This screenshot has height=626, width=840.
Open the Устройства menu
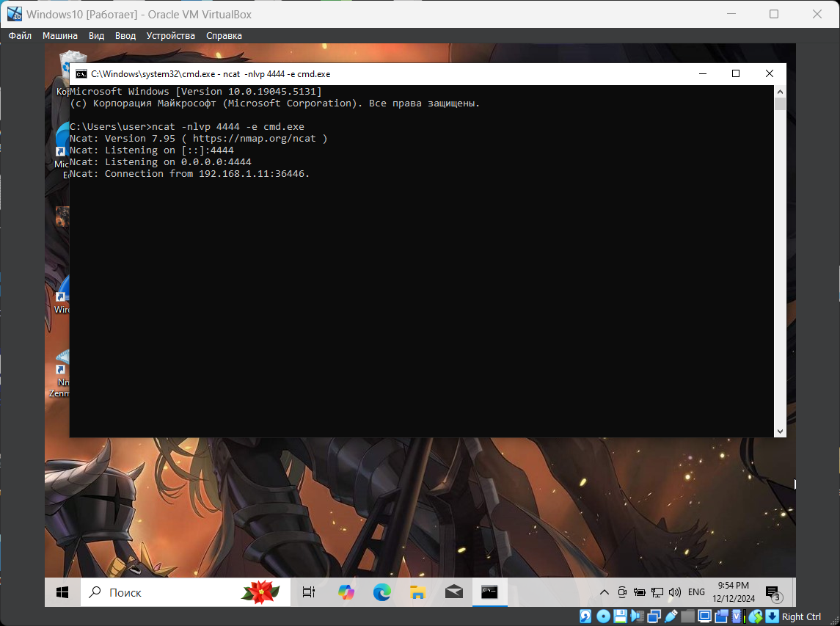tap(170, 36)
